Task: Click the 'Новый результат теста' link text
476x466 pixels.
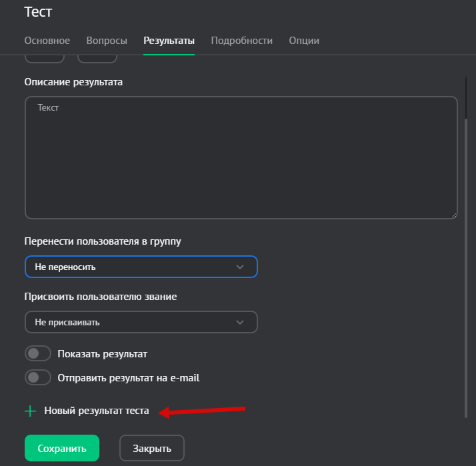Action: (97, 411)
